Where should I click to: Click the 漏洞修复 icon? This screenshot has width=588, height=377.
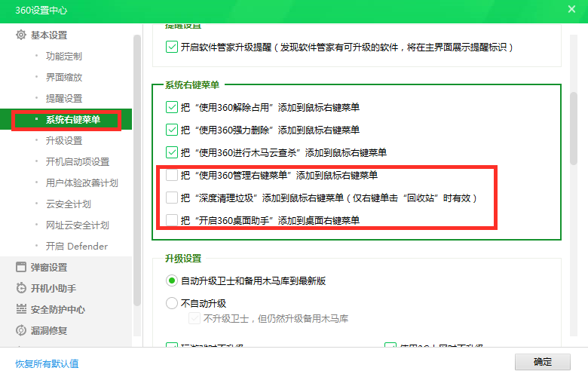point(21,330)
